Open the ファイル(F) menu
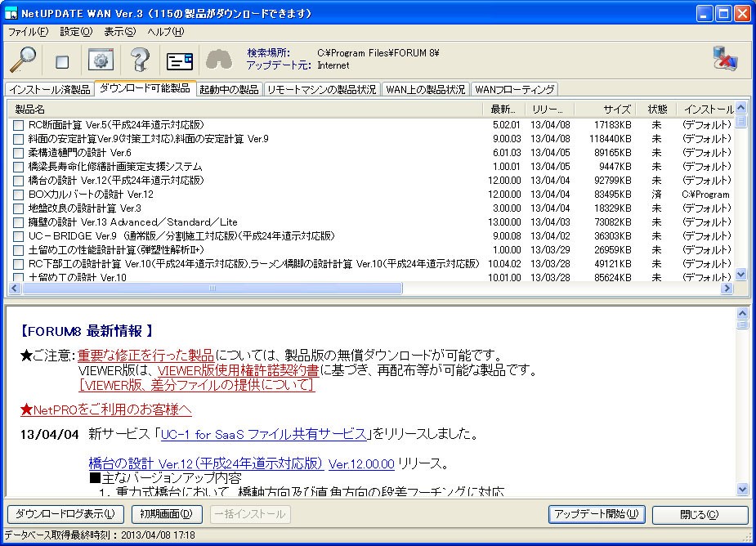Screen dimensions: 756x546 (x=28, y=32)
